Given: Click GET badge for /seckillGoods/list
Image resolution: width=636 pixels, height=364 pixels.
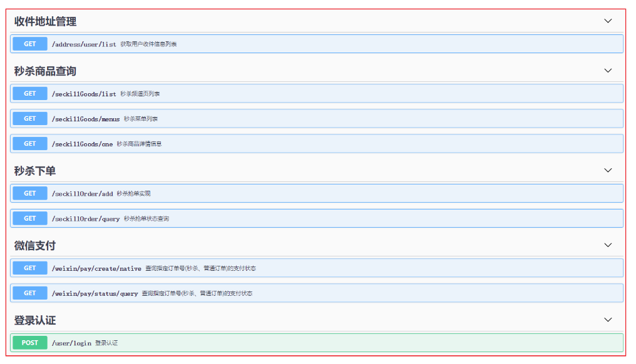Looking at the screenshot, I should pos(30,94).
